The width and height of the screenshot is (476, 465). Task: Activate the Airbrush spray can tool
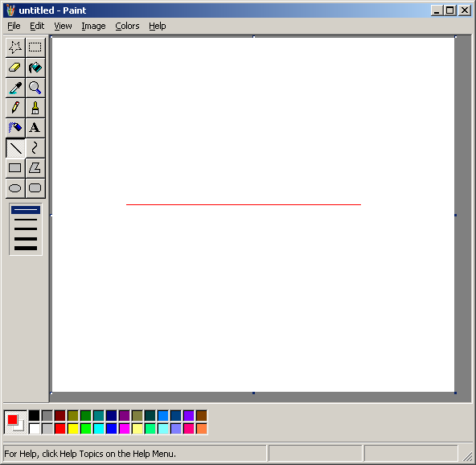(x=15, y=128)
